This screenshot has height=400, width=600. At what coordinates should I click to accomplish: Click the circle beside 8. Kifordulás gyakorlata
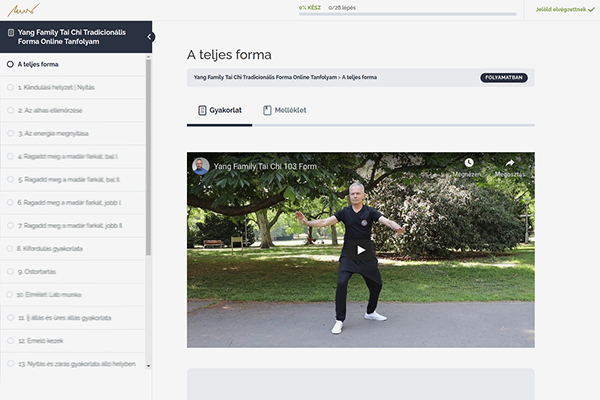point(10,248)
